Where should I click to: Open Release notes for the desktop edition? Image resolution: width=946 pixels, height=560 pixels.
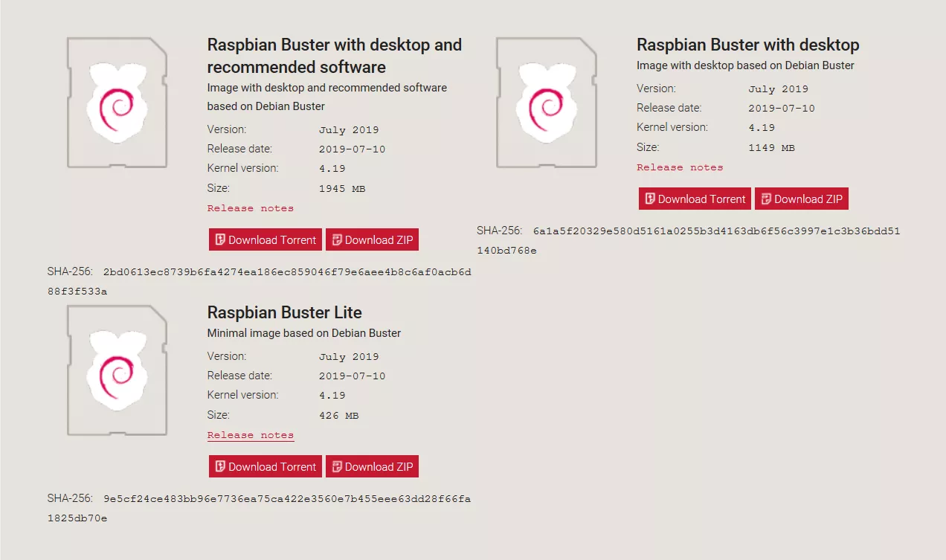[x=680, y=167]
